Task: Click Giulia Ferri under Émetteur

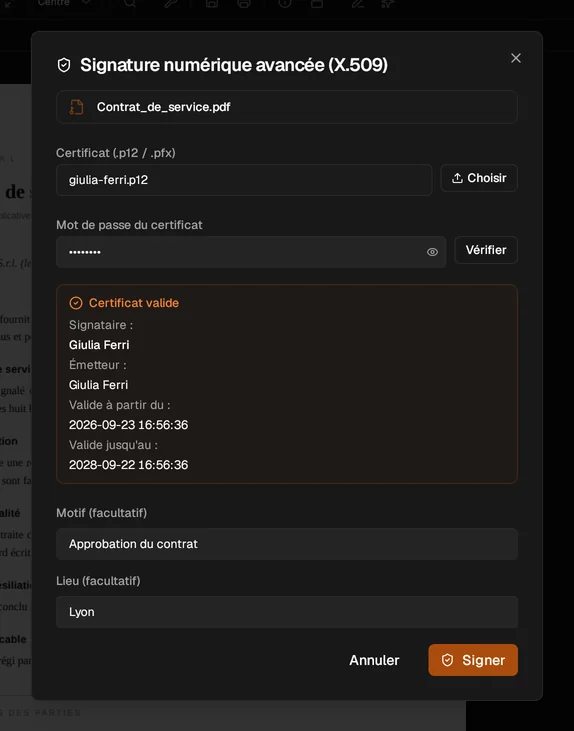Action: [98, 385]
